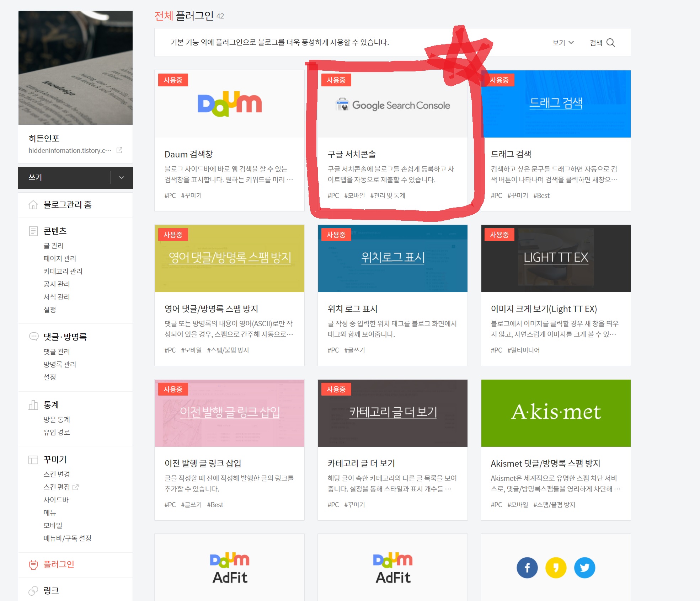Screen dimensions: 700x601
Task: Open the 드래그 검색 blue banner
Action: [x=556, y=104]
